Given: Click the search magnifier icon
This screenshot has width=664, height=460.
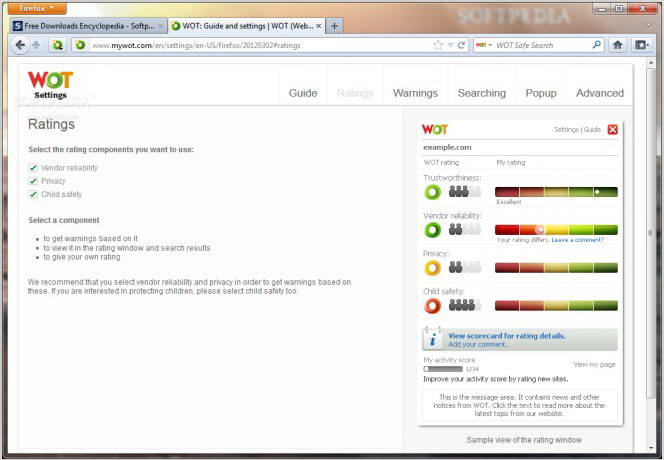Looking at the screenshot, I should pos(596,44).
